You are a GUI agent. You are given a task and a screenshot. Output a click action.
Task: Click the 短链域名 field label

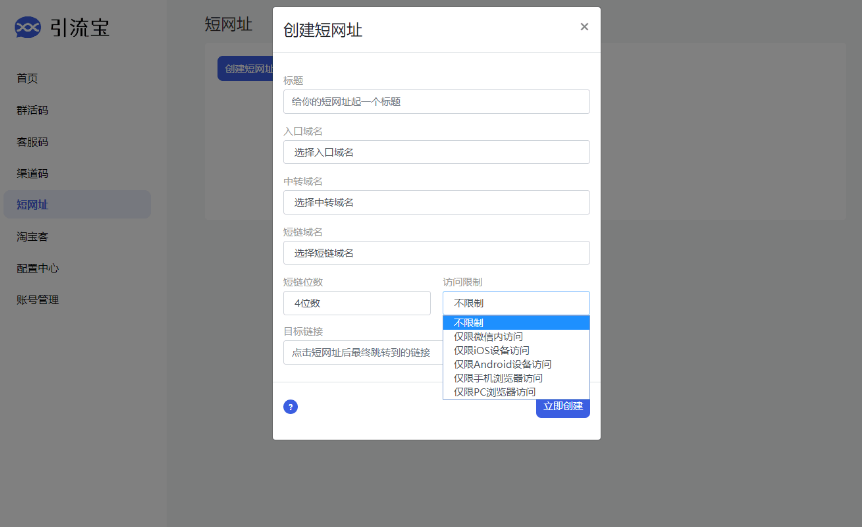click(303, 232)
